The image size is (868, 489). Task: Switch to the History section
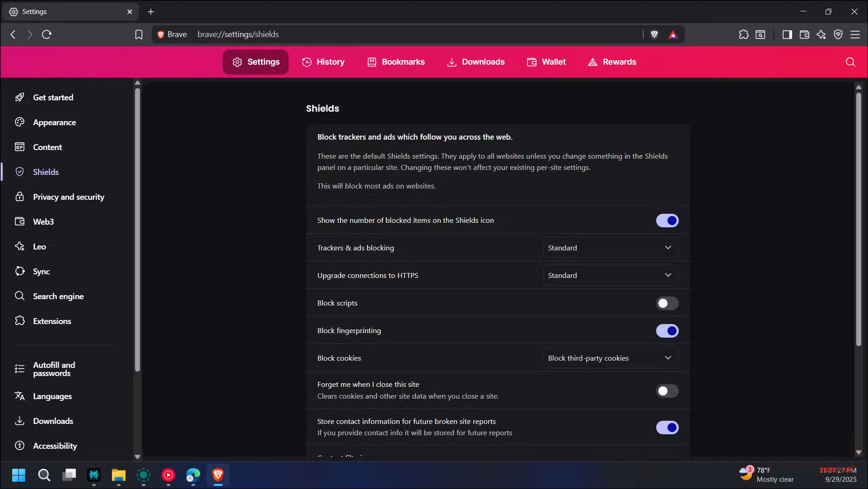[323, 62]
